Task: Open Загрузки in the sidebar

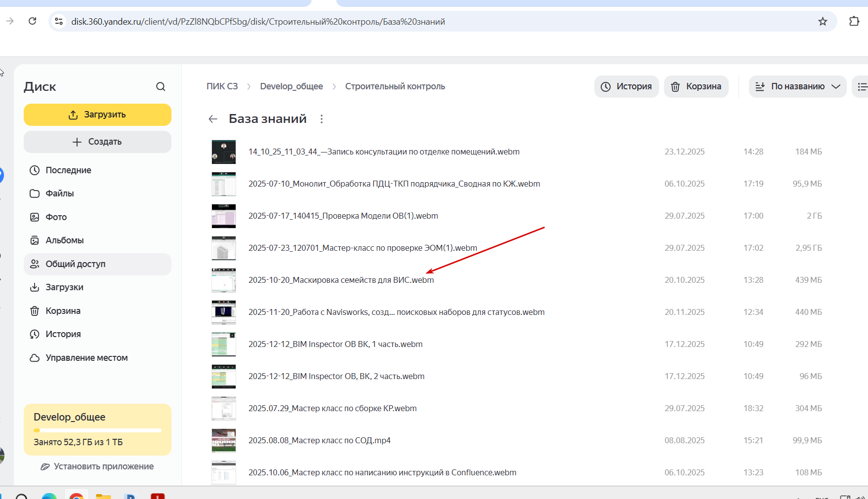Action: [x=97, y=287]
